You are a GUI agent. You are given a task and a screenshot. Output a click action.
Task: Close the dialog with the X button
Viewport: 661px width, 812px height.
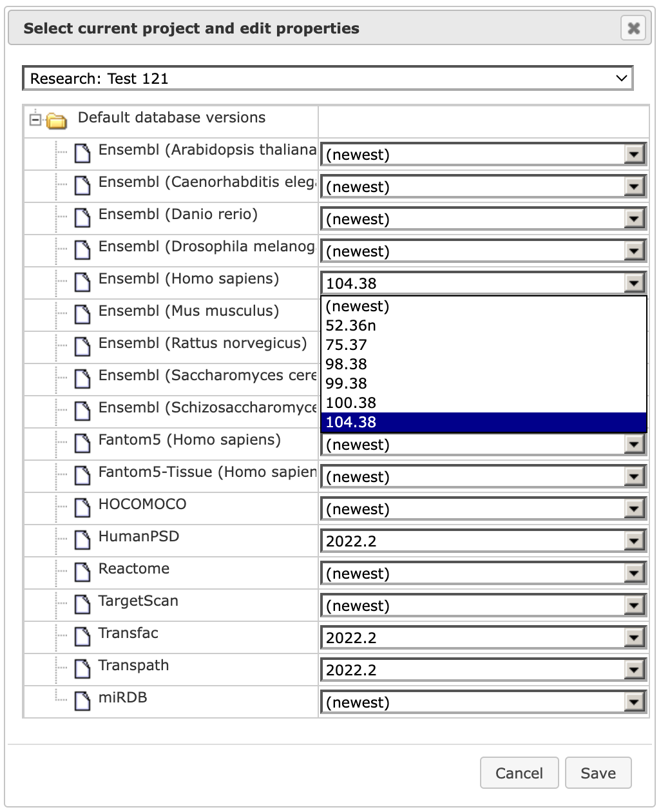point(634,28)
